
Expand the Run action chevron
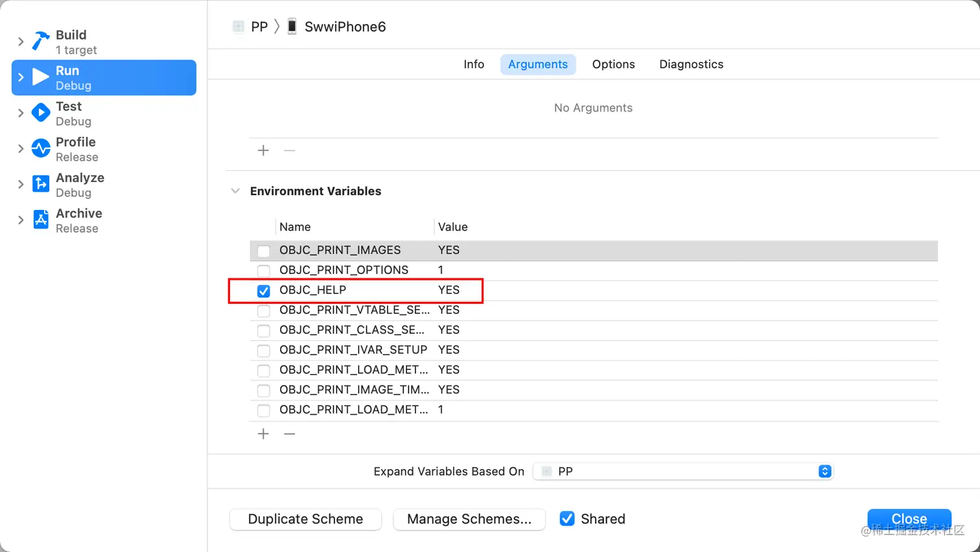(x=21, y=78)
